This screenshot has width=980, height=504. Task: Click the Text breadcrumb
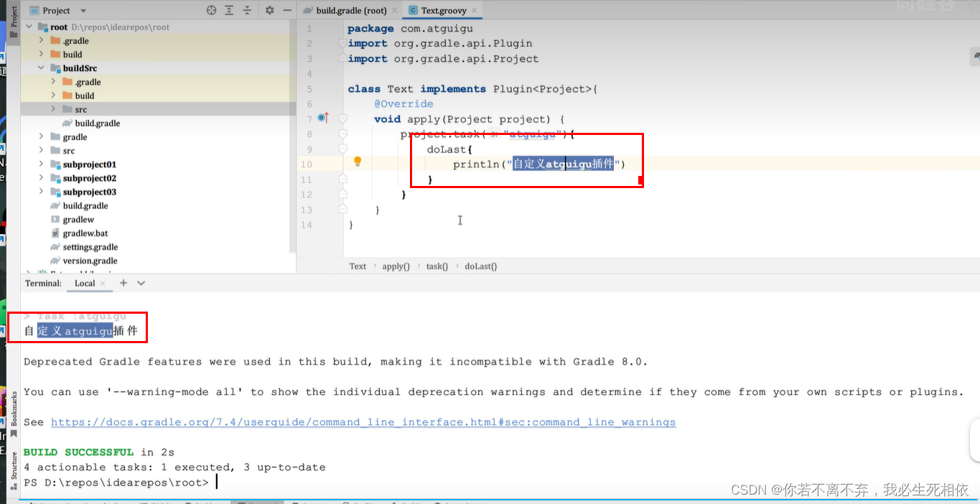coord(358,266)
